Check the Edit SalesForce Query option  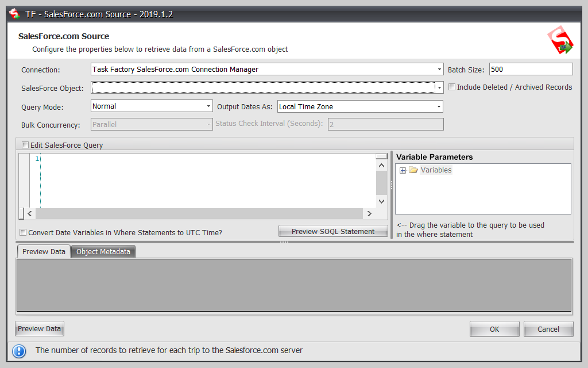pyautogui.click(x=24, y=145)
